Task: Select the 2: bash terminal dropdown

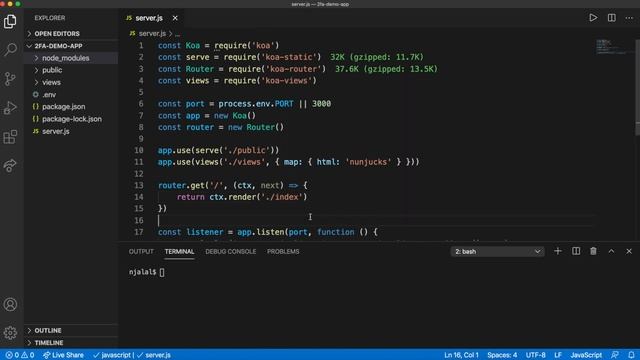Action: [497, 251]
